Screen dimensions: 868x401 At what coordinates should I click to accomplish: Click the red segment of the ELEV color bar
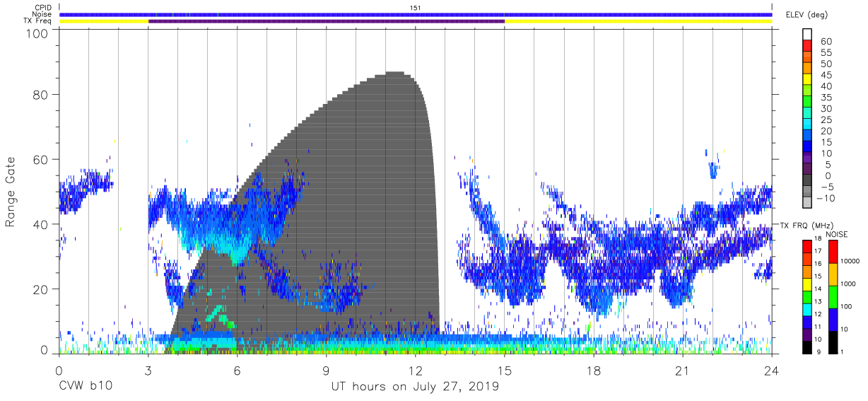click(807, 46)
